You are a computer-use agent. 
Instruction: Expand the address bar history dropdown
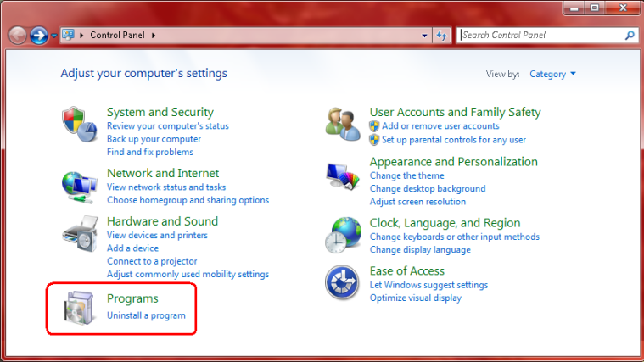(x=425, y=36)
